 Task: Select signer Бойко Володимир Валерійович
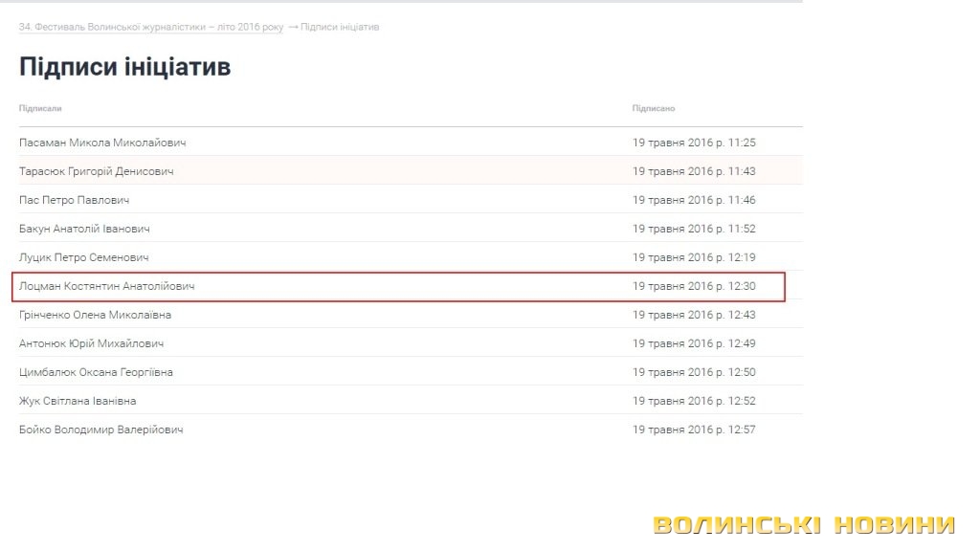101,430
